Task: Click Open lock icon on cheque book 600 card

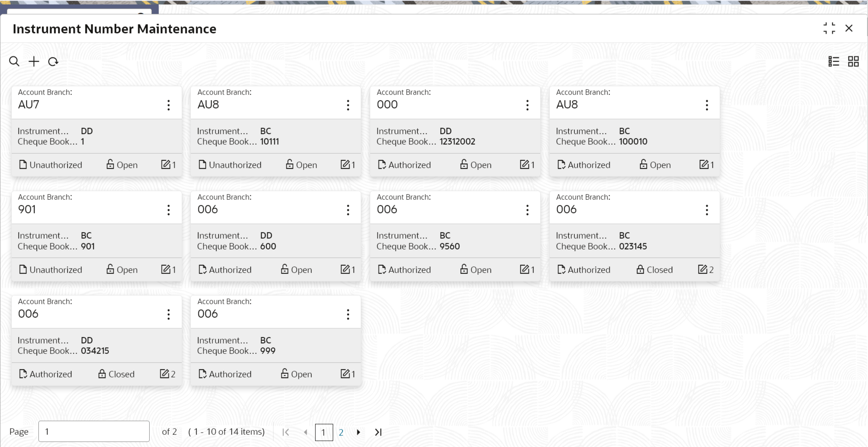Action: point(285,269)
